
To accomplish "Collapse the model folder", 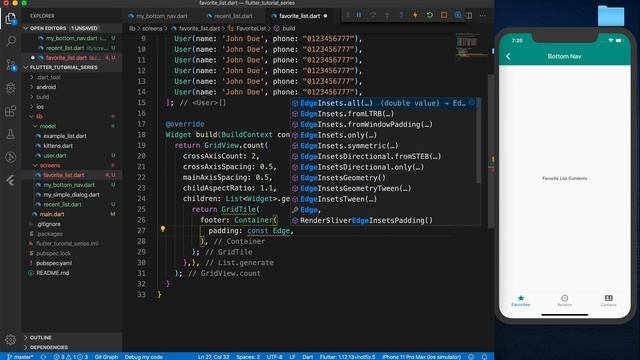I will (47, 126).
